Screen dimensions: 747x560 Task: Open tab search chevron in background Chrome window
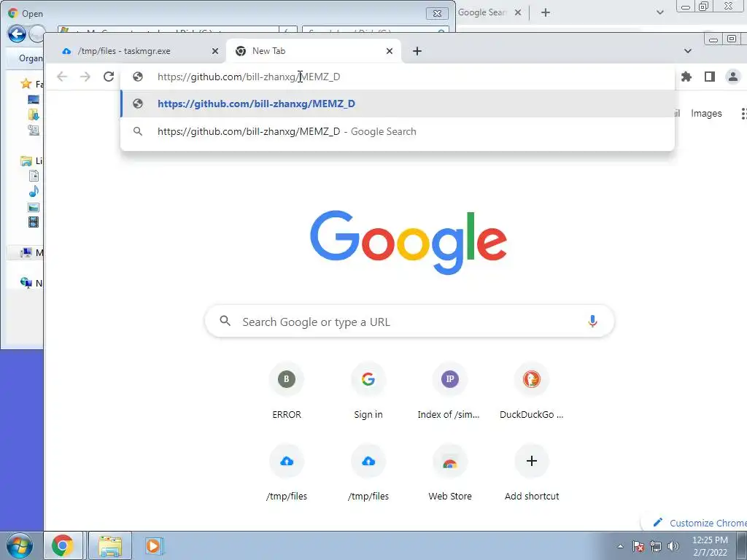click(x=659, y=12)
